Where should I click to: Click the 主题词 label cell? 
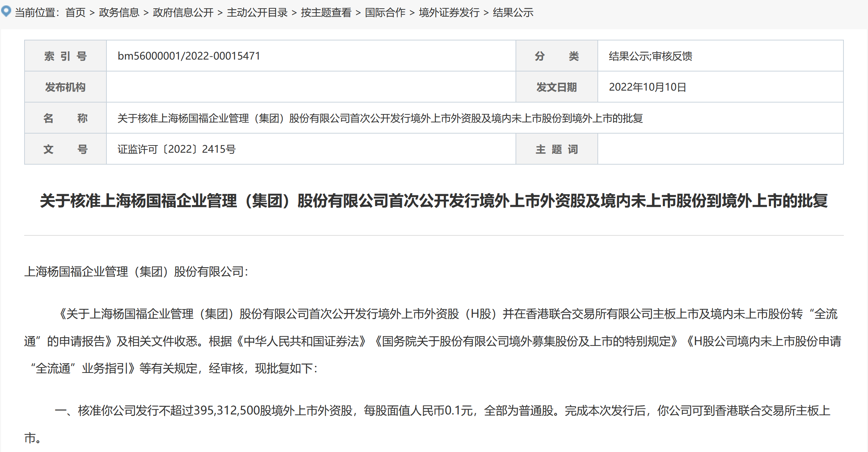(557, 149)
